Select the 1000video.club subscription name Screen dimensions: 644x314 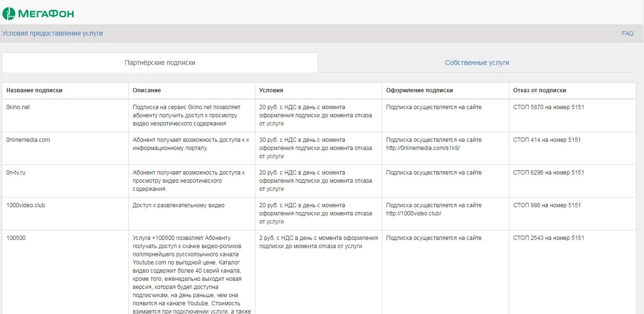tap(25, 205)
